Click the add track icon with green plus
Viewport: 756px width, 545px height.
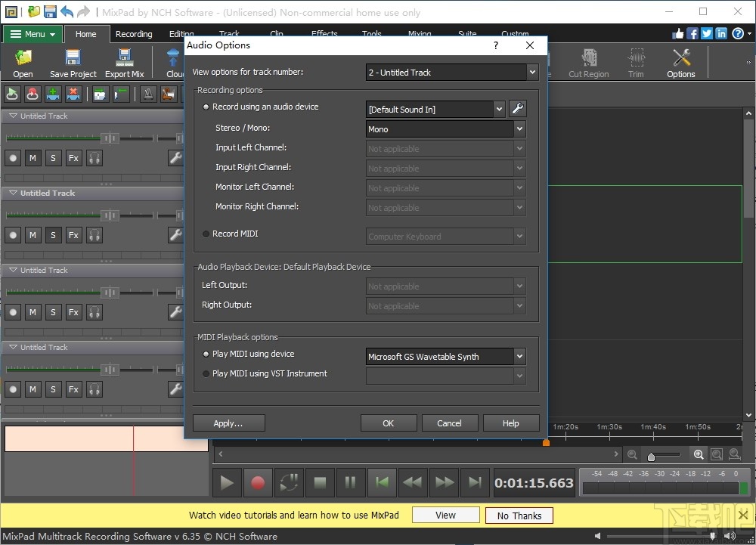[53, 94]
